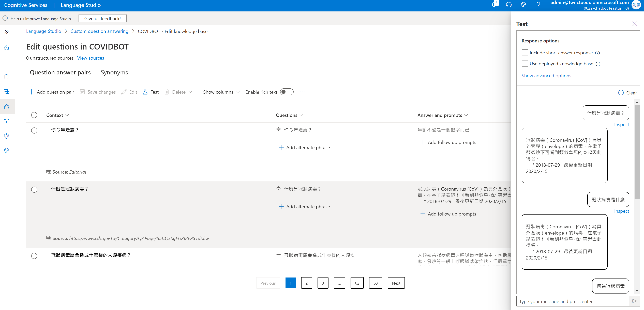Check Include short answer response

(525, 53)
